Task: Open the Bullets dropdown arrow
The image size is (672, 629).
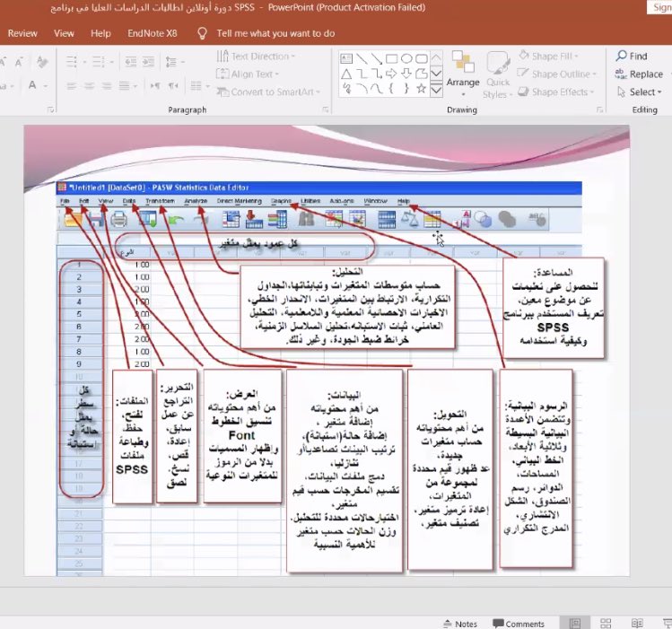Action: tap(84, 63)
